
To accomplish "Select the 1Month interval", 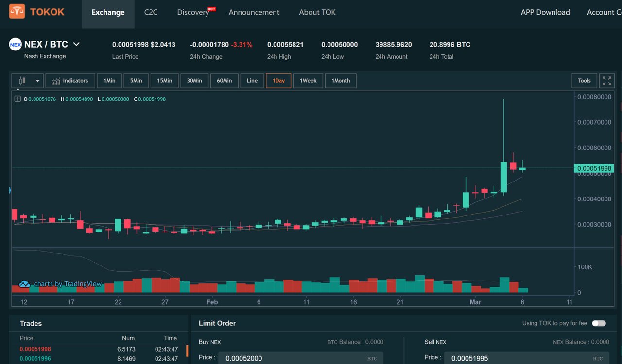I will [341, 81].
